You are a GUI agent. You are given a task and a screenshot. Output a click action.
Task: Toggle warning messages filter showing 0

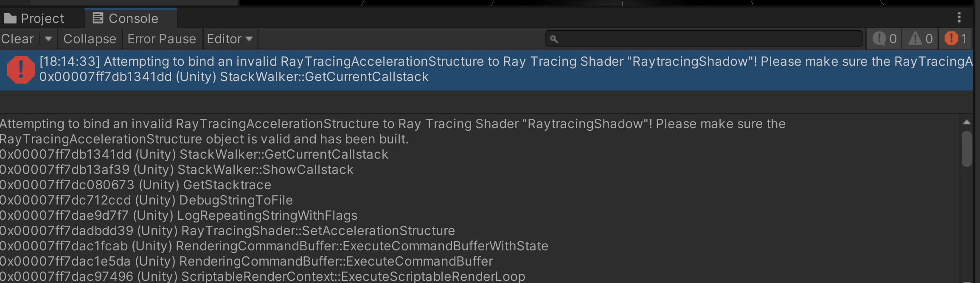(x=921, y=39)
